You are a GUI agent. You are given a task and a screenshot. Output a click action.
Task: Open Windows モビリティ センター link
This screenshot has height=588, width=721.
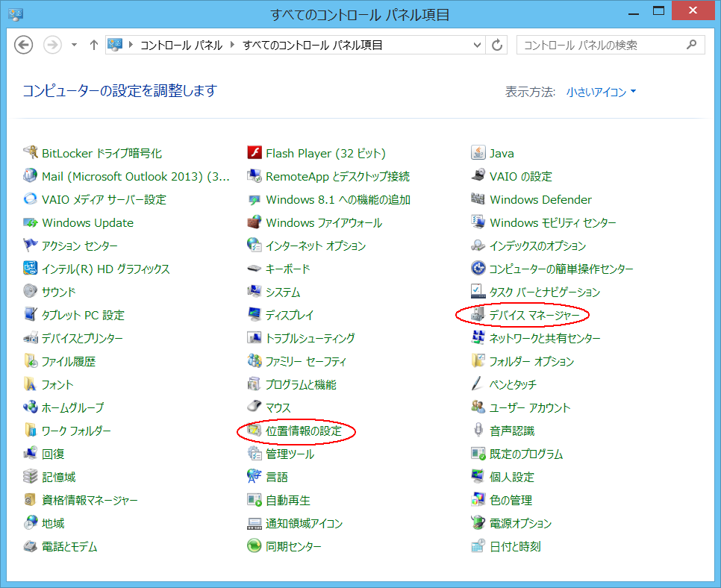tap(553, 223)
